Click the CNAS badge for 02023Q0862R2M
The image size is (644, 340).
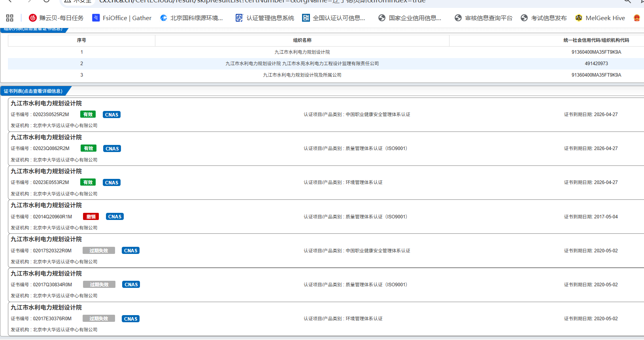pyautogui.click(x=112, y=148)
